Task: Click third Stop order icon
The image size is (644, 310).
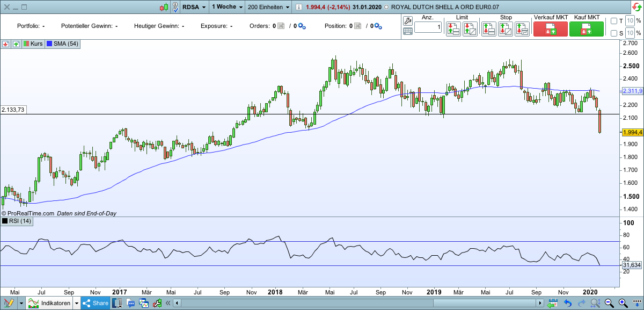Action: point(522,29)
